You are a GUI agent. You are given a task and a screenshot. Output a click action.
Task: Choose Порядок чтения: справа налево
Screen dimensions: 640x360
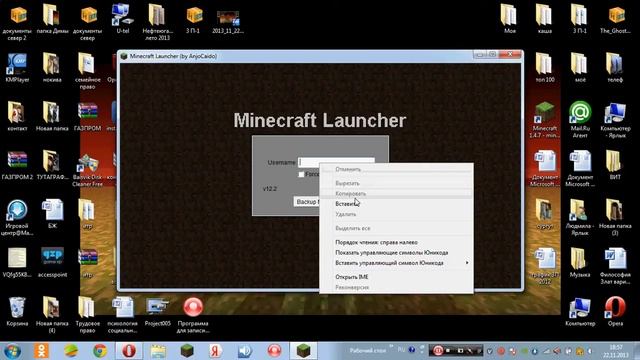(376, 242)
